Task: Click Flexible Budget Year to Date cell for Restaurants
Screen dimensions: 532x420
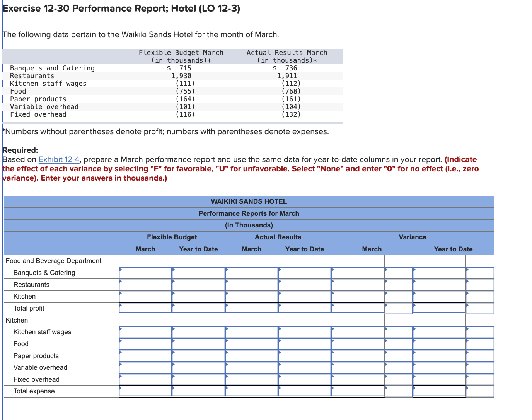Action: click(x=198, y=285)
